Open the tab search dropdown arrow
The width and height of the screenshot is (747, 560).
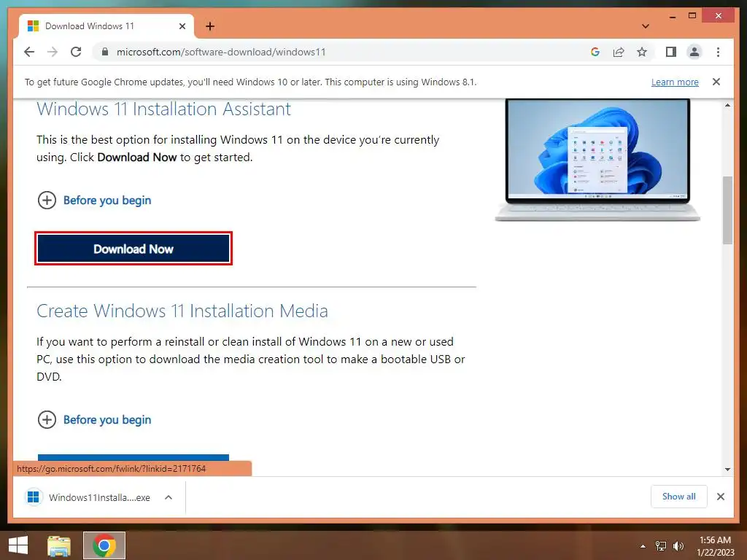click(646, 26)
